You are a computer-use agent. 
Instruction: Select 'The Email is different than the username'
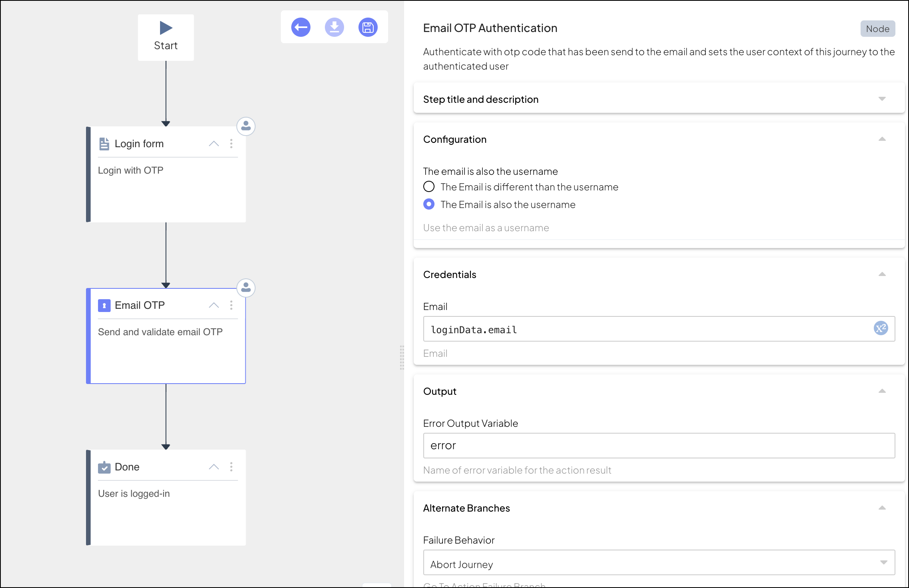pyautogui.click(x=429, y=187)
